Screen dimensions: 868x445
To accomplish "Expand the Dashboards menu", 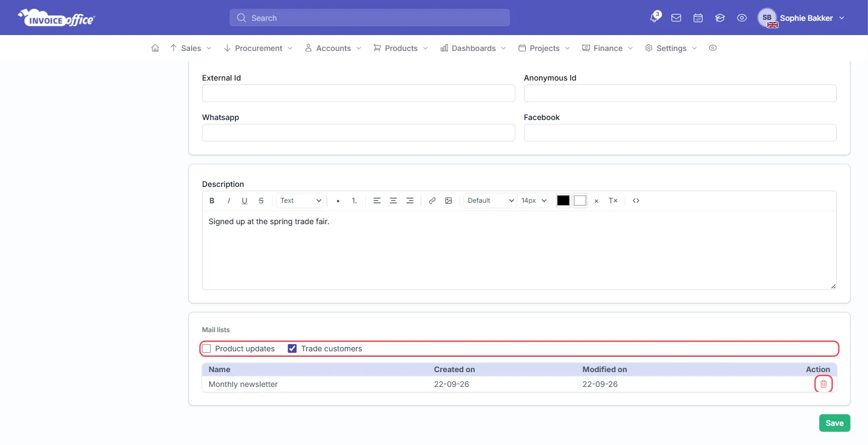I will point(473,48).
